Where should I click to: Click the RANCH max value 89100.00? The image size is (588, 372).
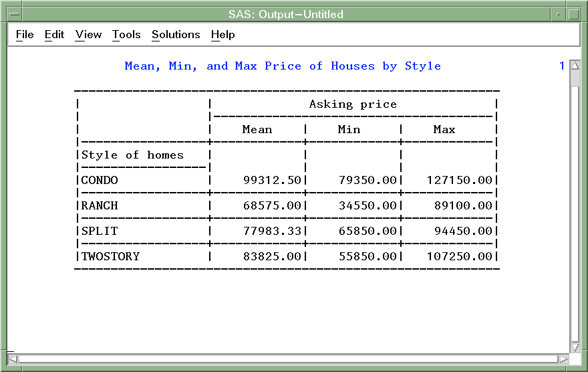(x=459, y=205)
